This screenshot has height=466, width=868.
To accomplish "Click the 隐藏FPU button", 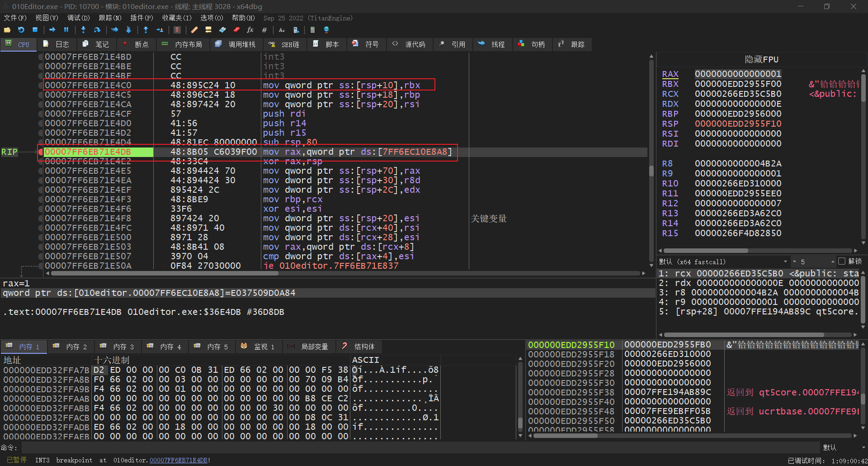I will (x=761, y=59).
